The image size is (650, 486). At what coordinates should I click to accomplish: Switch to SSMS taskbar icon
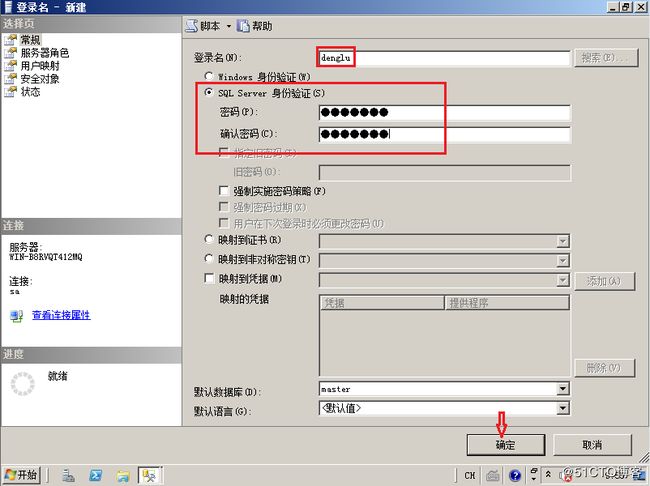tap(150, 475)
